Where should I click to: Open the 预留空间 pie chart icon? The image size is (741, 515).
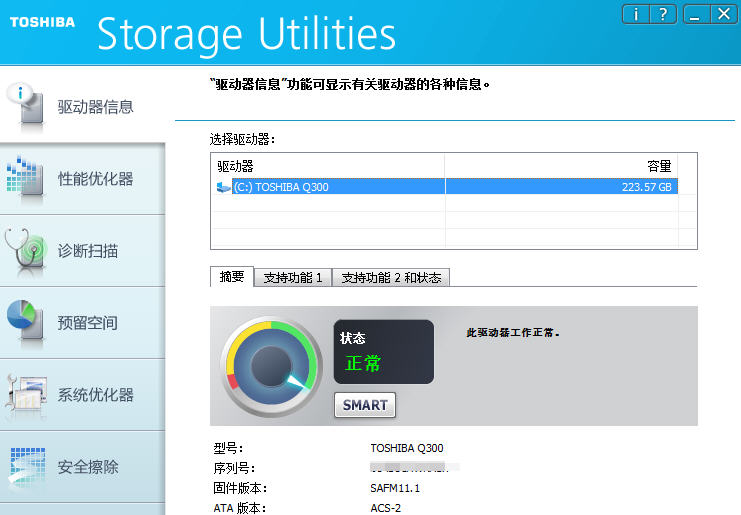click(26, 321)
